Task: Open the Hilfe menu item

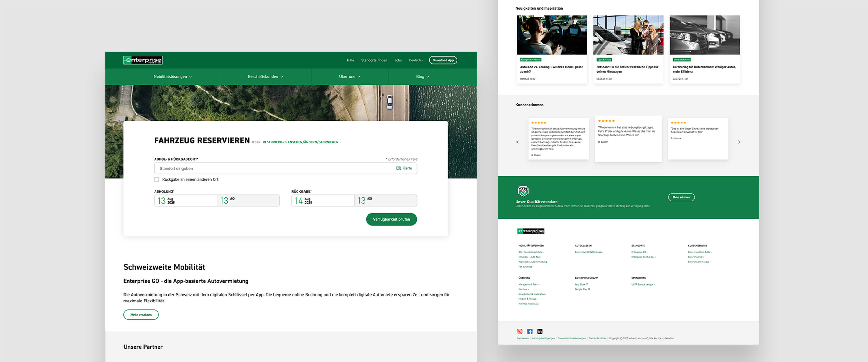Action: (x=350, y=60)
